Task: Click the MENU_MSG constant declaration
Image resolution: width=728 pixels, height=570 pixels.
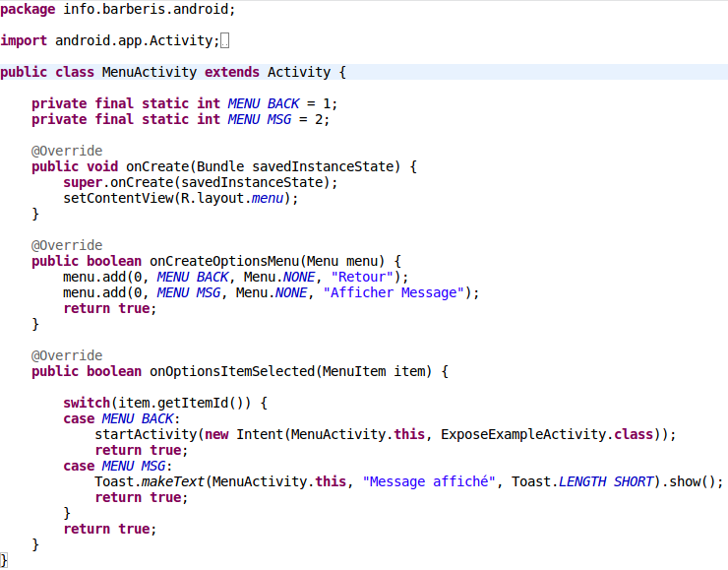Action: pyautogui.click(x=259, y=119)
